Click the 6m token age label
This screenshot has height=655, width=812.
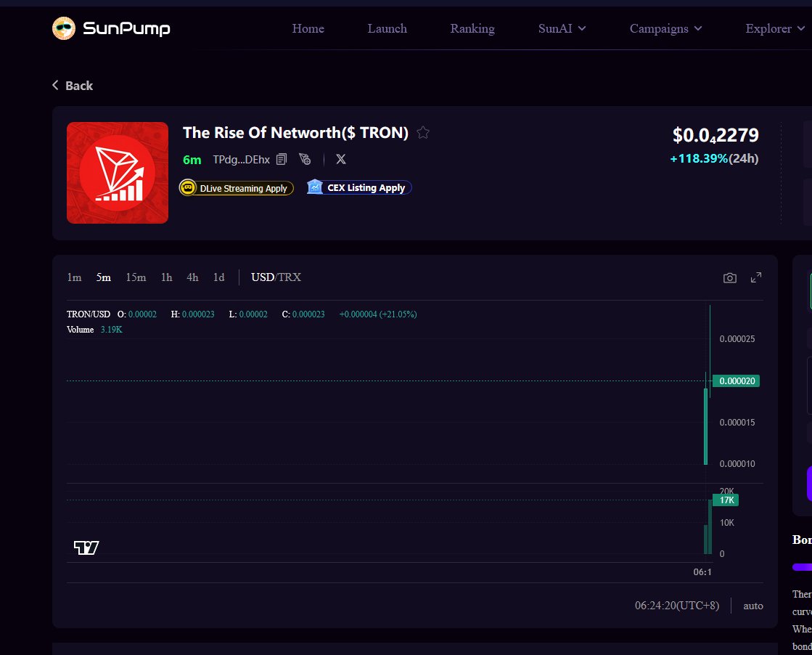[192, 160]
